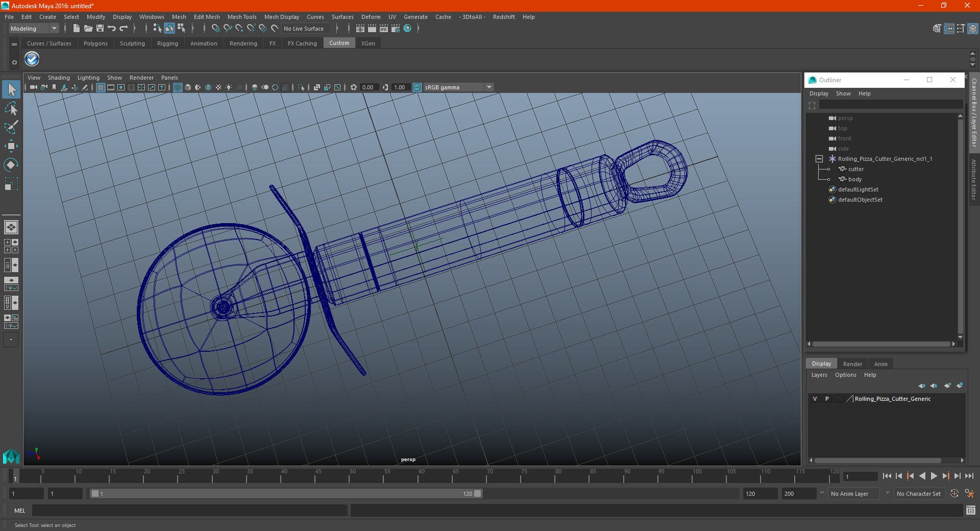Open shelf tab menu icon
980x531 pixels.
pos(14,44)
